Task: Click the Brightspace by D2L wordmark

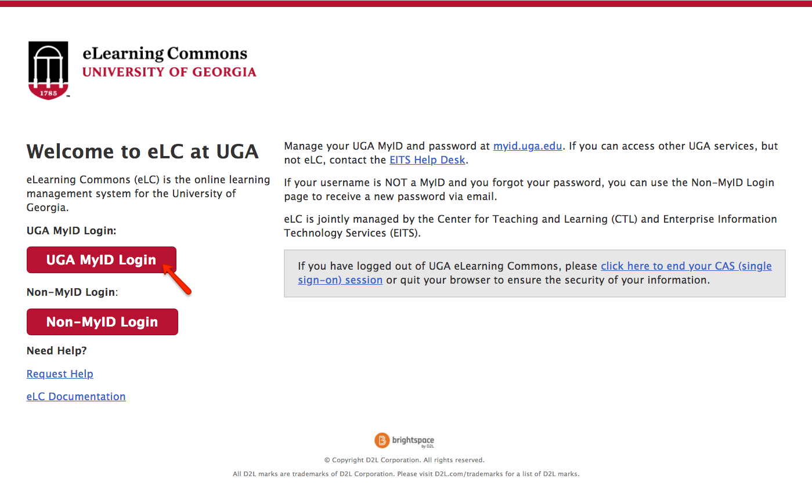Action: coord(413,441)
